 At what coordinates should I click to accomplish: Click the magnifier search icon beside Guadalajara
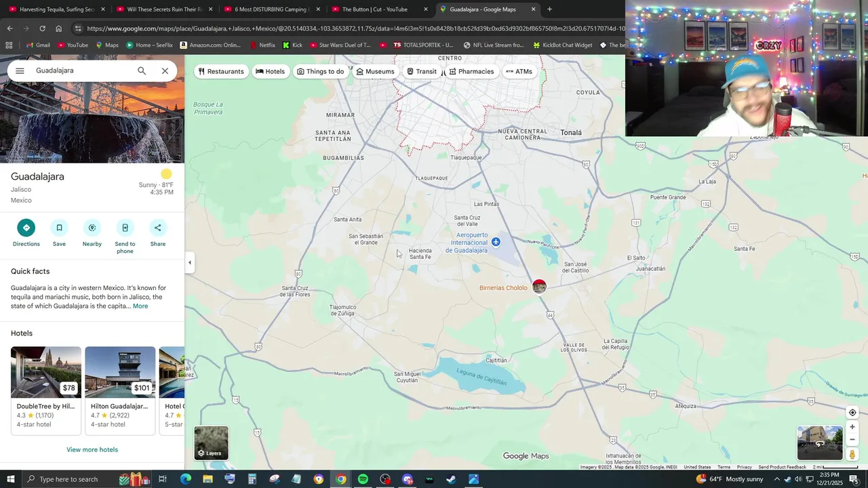(x=142, y=70)
